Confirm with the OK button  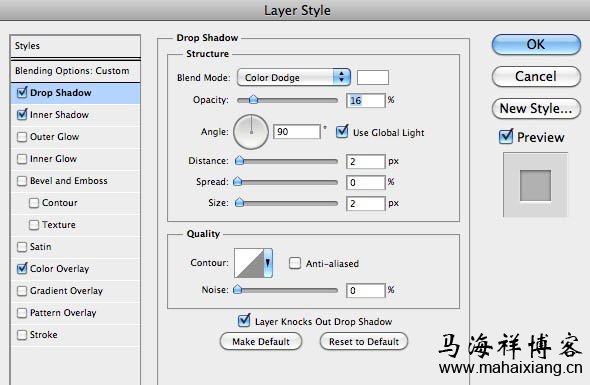pyautogui.click(x=536, y=44)
